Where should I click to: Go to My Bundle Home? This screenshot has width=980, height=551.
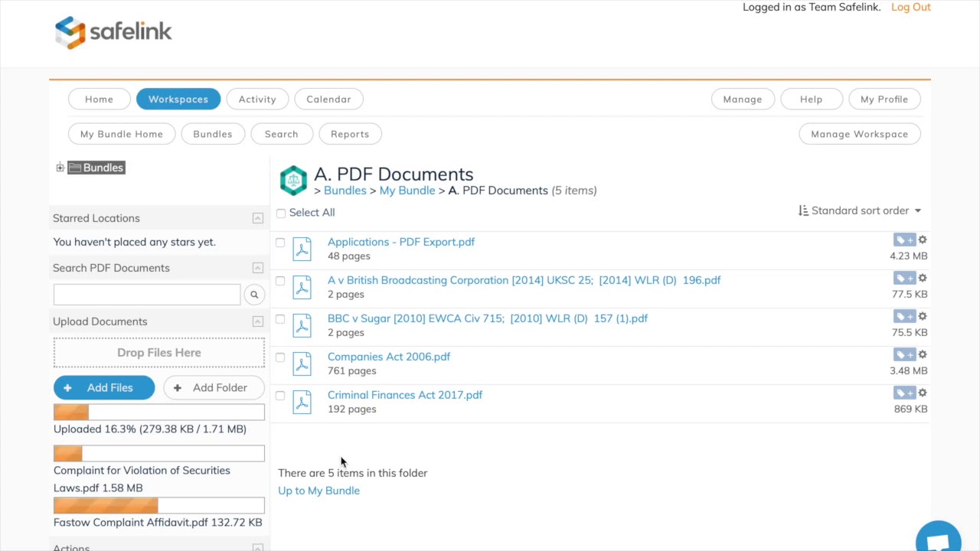click(x=122, y=134)
